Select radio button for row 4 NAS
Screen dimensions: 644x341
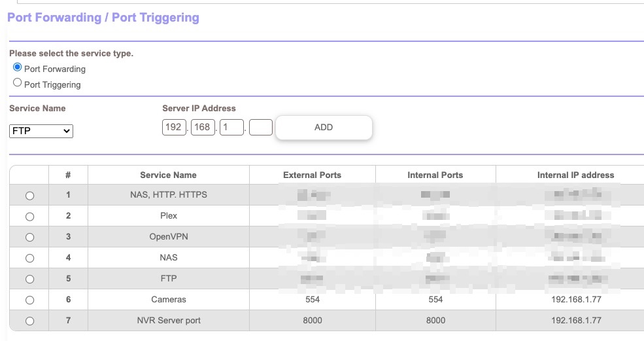(29, 259)
